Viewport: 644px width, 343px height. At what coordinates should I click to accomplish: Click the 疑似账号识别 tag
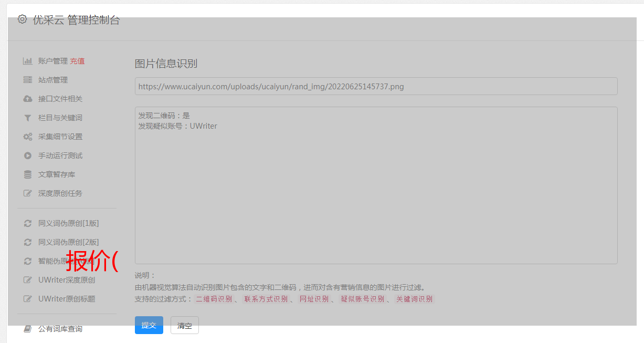coord(362,299)
